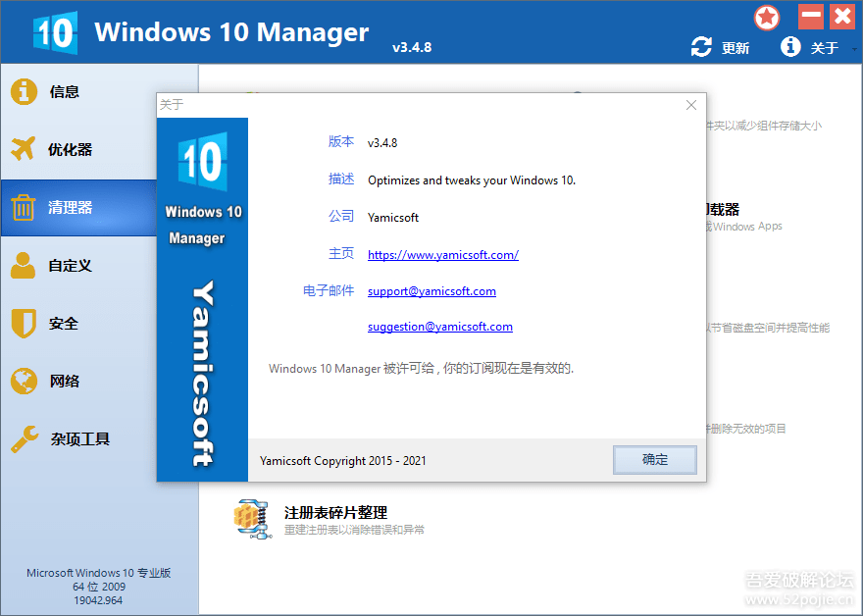The image size is (863, 616).
Task: Click the 确定 button in the dialog
Action: point(655,460)
